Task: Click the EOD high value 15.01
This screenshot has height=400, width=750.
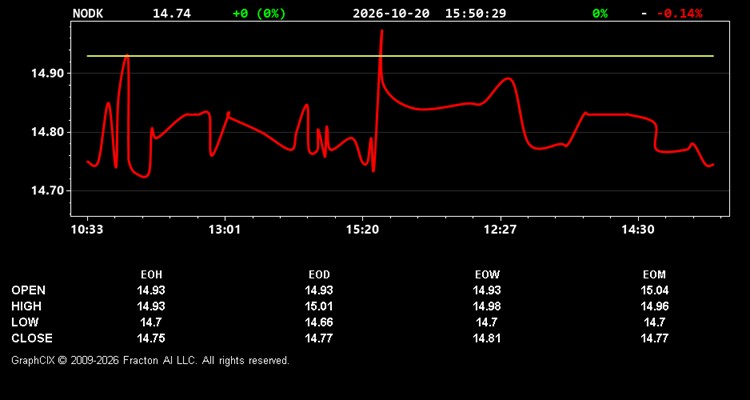Action: pyautogui.click(x=319, y=306)
